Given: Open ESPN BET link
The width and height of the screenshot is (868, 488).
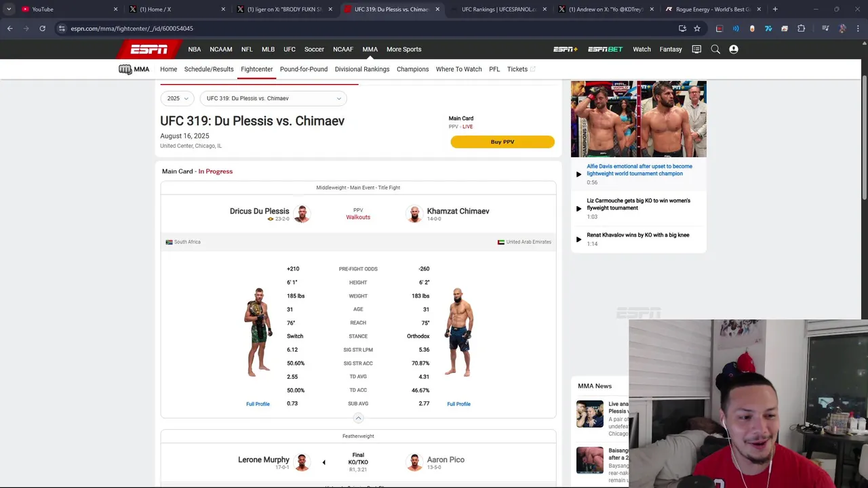Looking at the screenshot, I should 605,49.
